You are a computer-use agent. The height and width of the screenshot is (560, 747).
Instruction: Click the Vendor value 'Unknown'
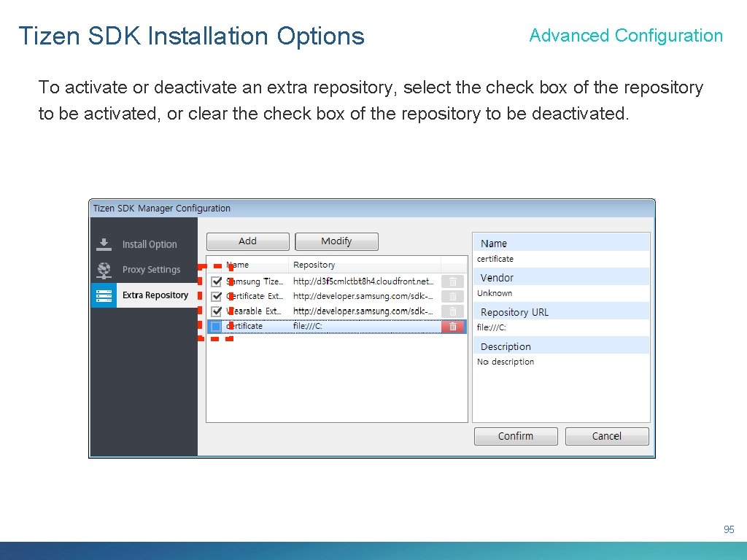[x=495, y=293]
